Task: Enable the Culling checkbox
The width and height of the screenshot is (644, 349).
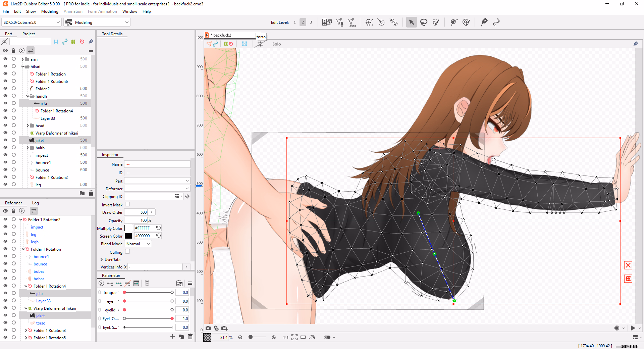Action: click(x=127, y=252)
